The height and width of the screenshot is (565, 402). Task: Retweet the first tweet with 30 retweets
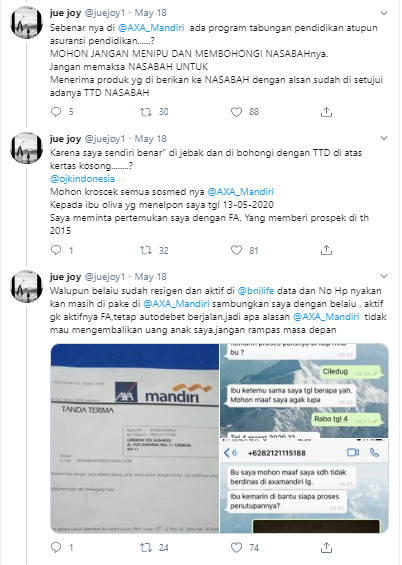tap(146, 112)
